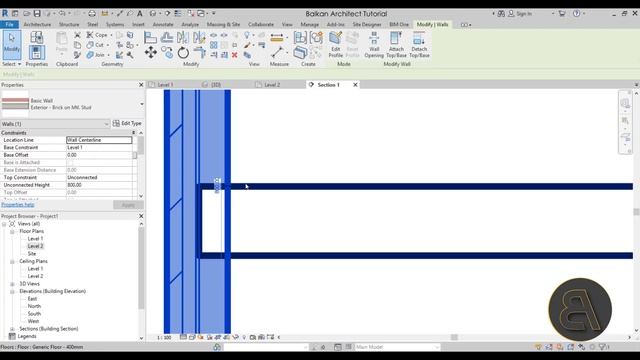
Task: Click the red Delete X icon
Action: click(235, 55)
